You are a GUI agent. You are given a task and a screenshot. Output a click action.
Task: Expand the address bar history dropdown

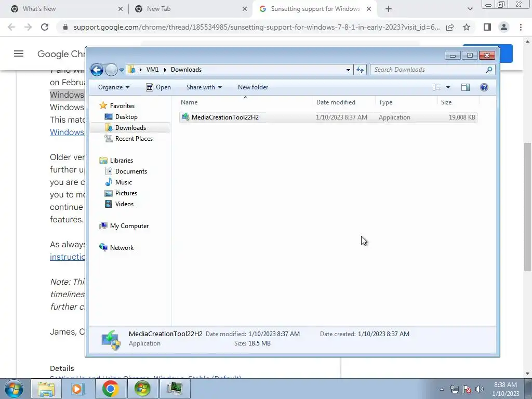click(348, 70)
